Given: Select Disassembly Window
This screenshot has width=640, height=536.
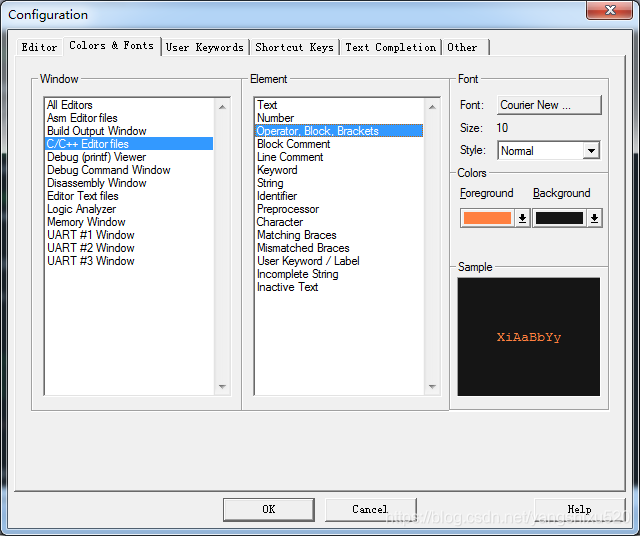Looking at the screenshot, I should 129,183.
